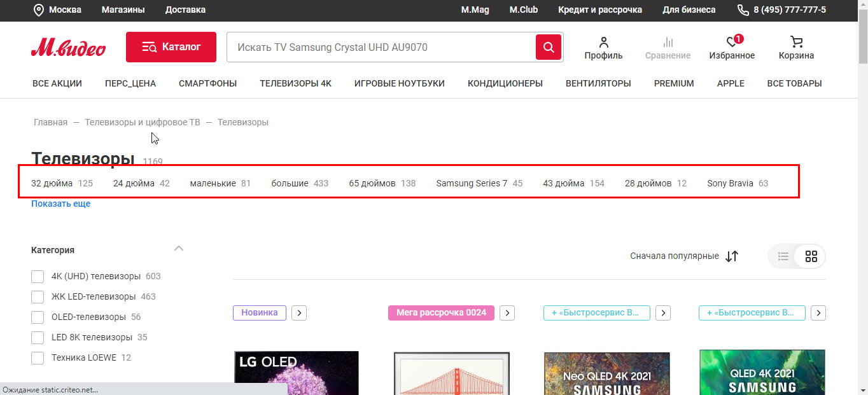The height and width of the screenshot is (395, 868).
Task: Open ТЕЛЕВИЗОРЫ 4K menu item
Action: pyautogui.click(x=296, y=83)
